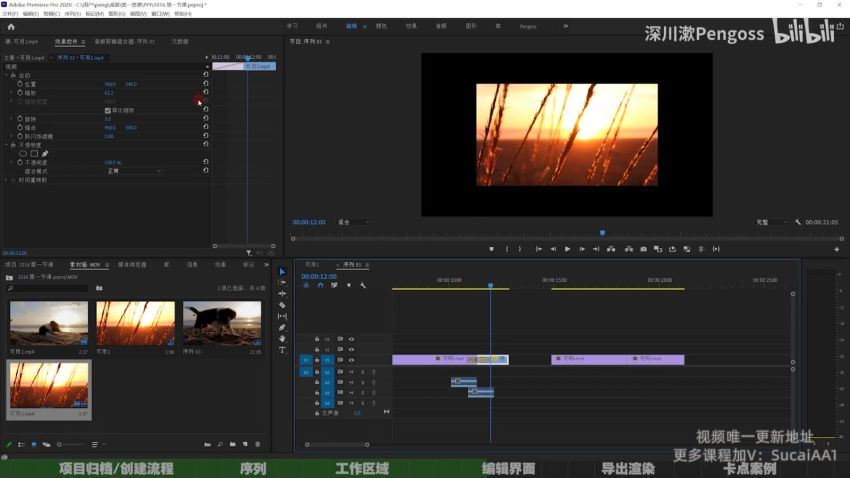Step forward one frame in Program Monitor
This screenshot has width=850, height=478.
(x=582, y=249)
